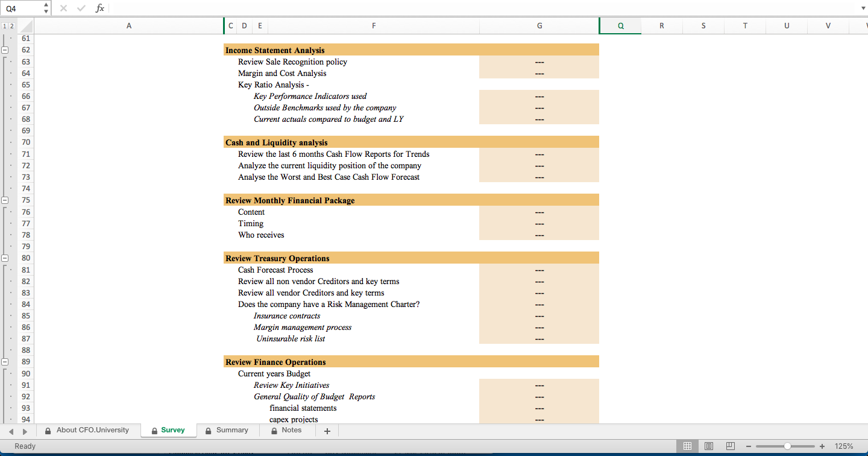The height and width of the screenshot is (456, 868).
Task: Show outline level 1
Action: coord(4,27)
